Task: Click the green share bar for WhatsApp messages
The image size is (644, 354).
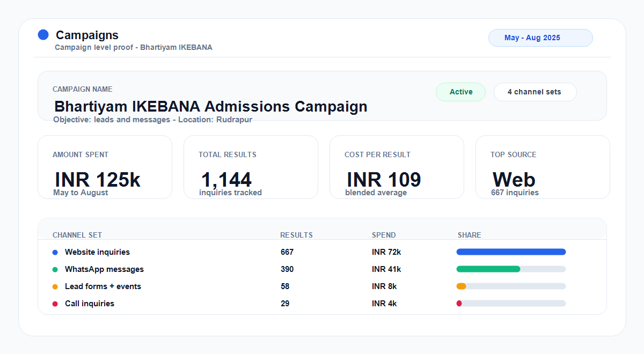Action: point(488,269)
